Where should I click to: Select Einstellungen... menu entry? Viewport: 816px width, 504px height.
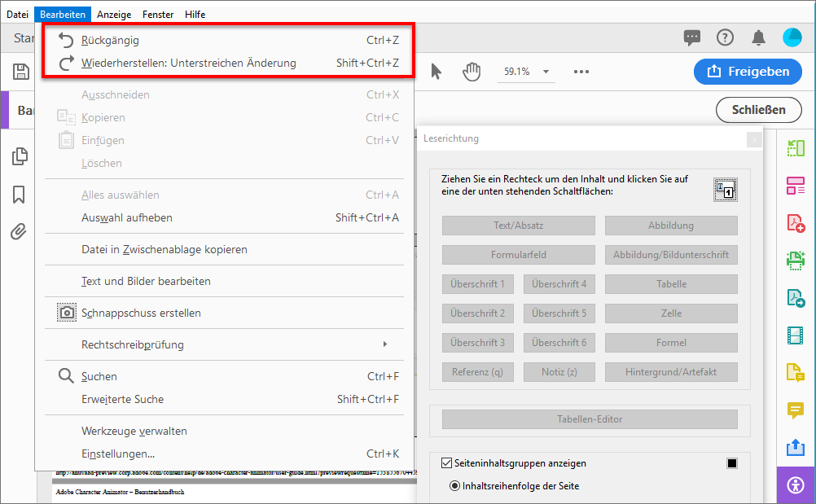click(118, 454)
